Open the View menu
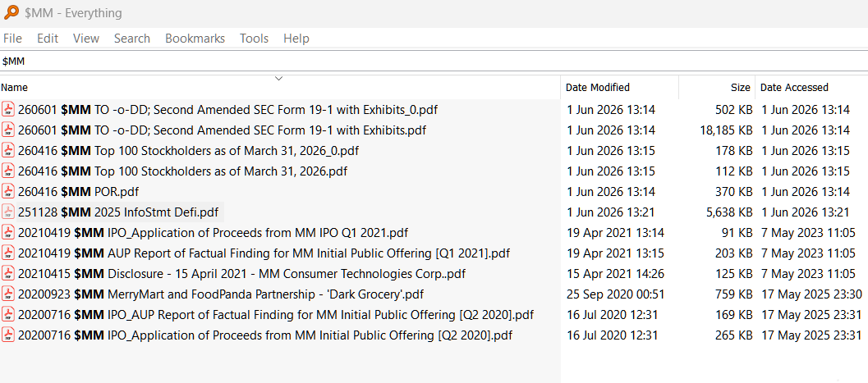 85,38
